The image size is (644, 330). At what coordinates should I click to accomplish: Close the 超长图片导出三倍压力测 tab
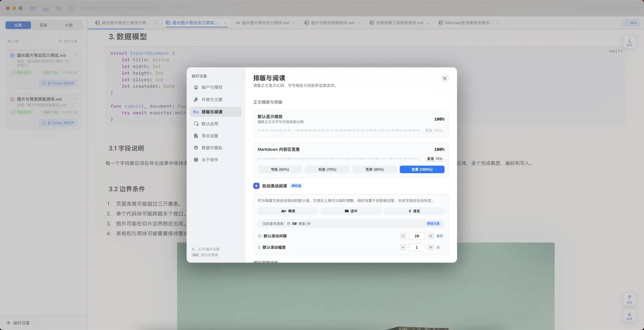coord(155,23)
